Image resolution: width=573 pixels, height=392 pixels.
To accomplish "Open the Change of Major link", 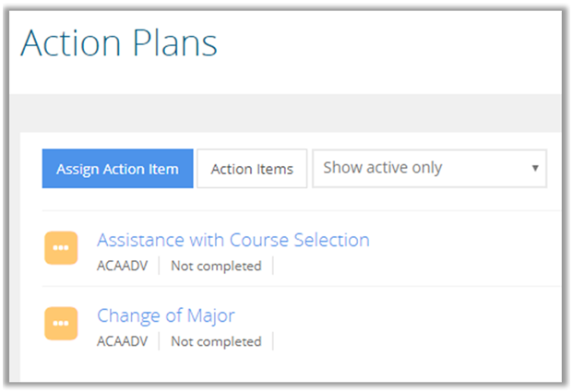I will 166,315.
